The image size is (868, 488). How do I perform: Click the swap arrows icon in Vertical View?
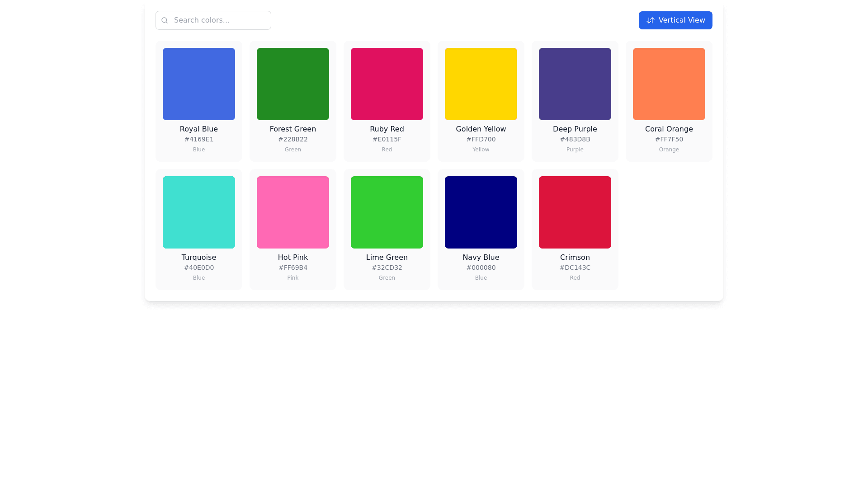(650, 20)
